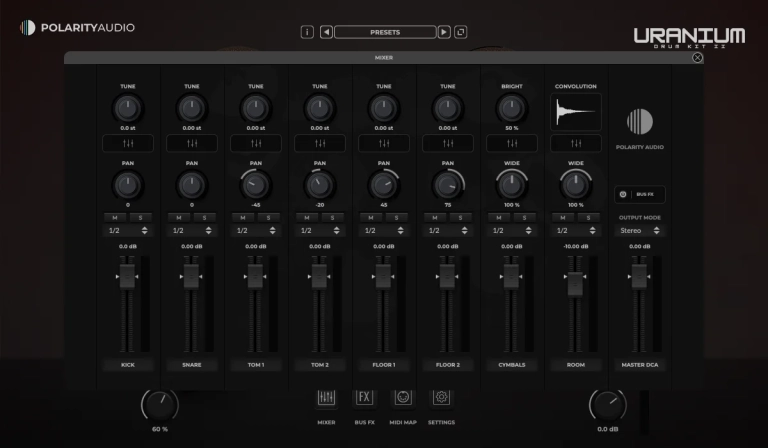Click the Mixer icon in bottom bar
768x448 pixels.
326,398
